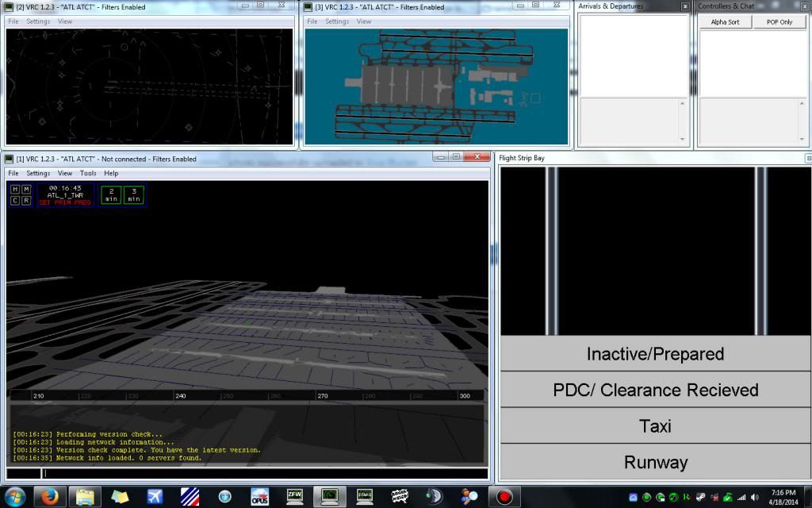Open Firefox from the taskbar
Screen dimensions: 812x508
coord(50,496)
